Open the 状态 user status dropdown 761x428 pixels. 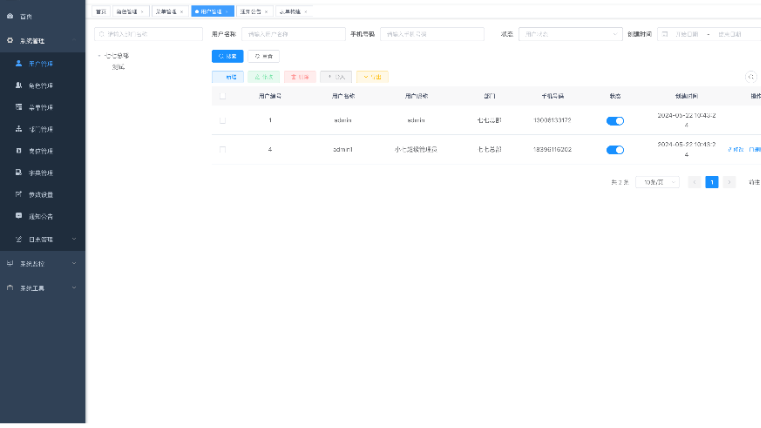point(569,34)
